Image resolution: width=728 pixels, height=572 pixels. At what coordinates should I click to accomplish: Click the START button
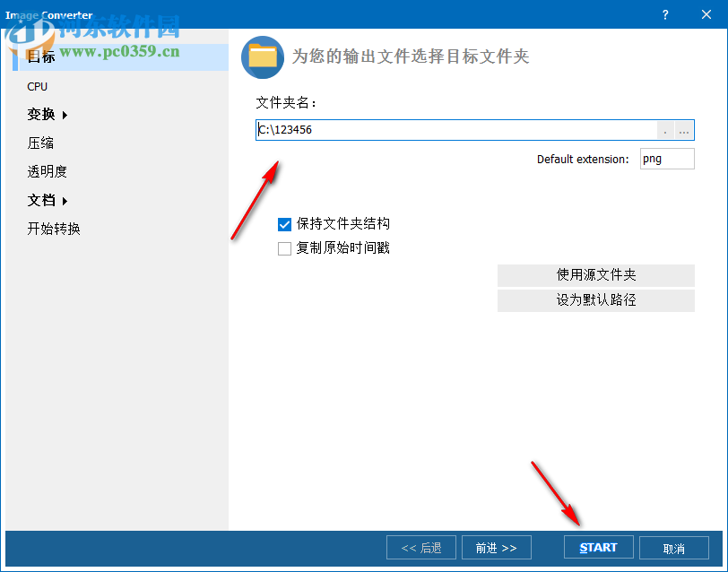coord(598,547)
